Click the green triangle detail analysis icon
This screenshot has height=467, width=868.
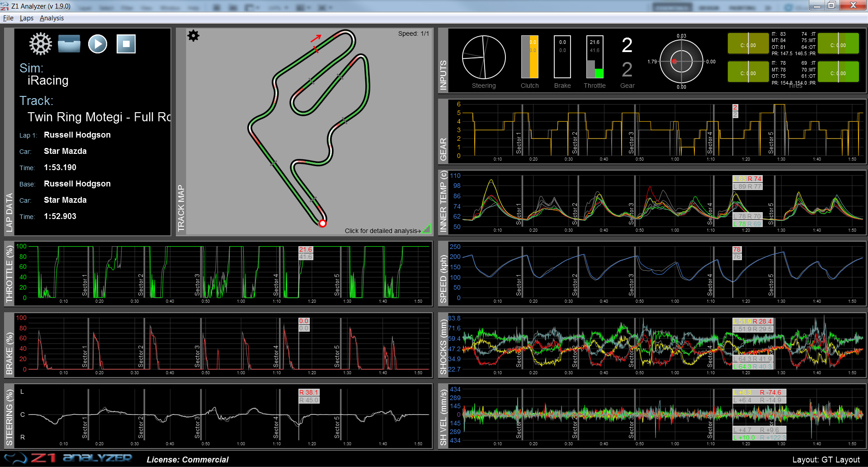[426, 229]
